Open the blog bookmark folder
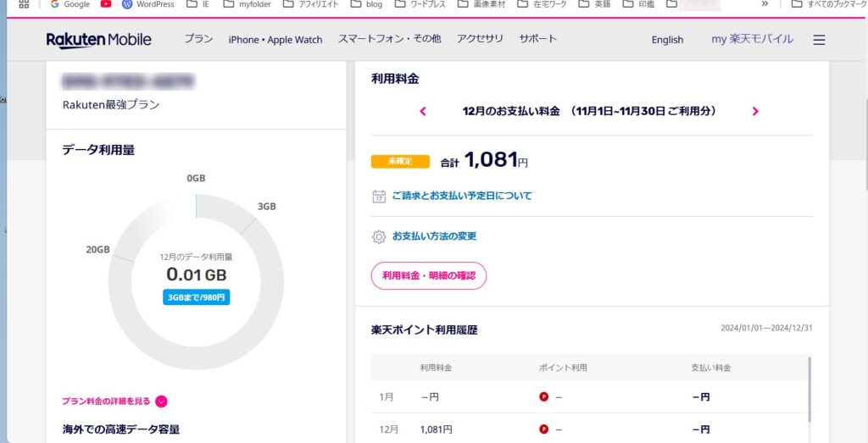868x443 pixels. point(366,4)
